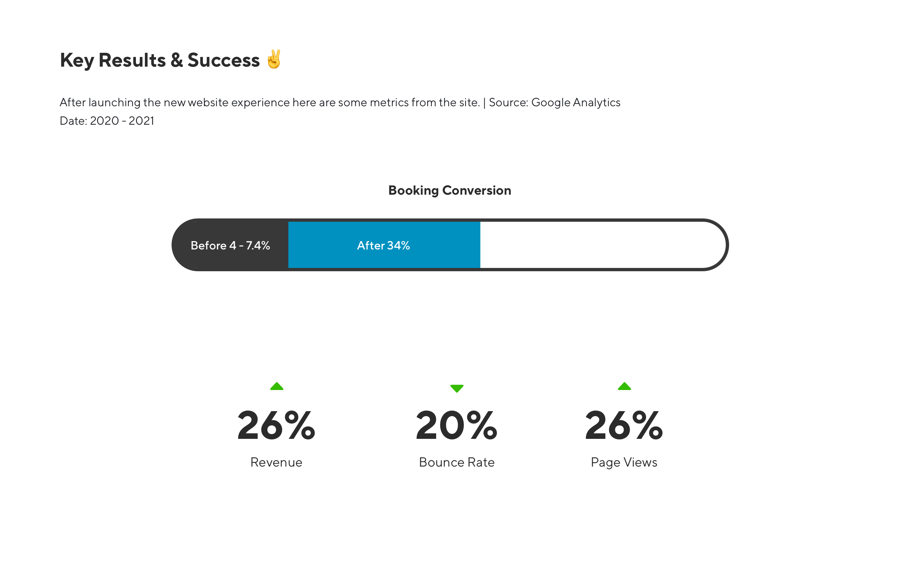This screenshot has height=588, width=900.
Task: Click the Before 4 - 7.4% text label
Action: [x=230, y=245]
